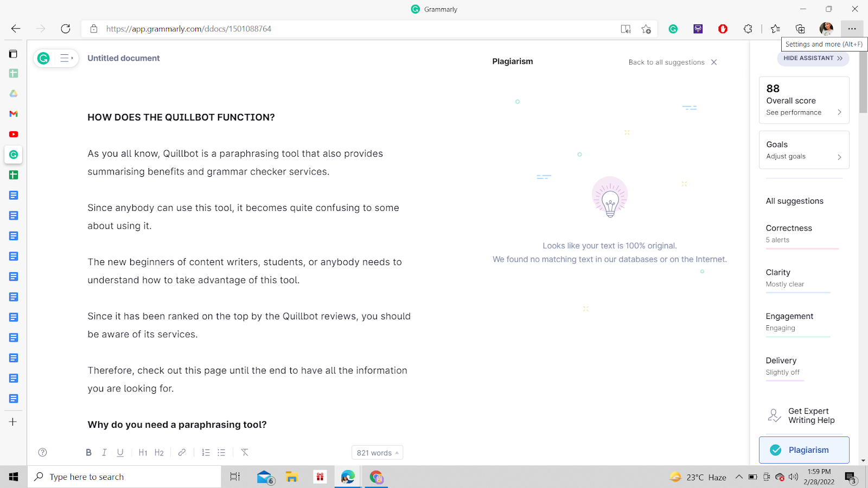This screenshot has height=488, width=868.
Task: Open the browser Collections icon
Action: (x=800, y=29)
